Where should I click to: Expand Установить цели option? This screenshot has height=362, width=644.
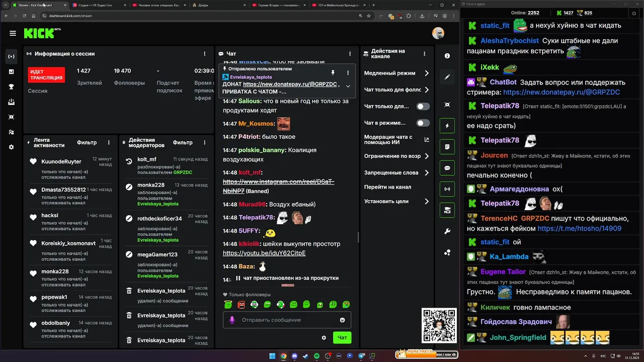click(x=427, y=201)
